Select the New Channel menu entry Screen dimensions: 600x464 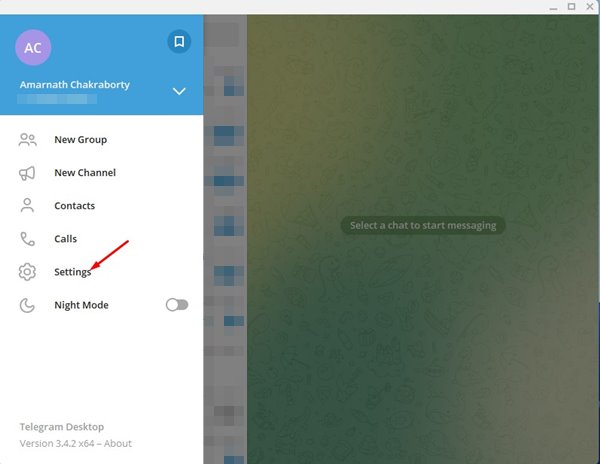102,173
